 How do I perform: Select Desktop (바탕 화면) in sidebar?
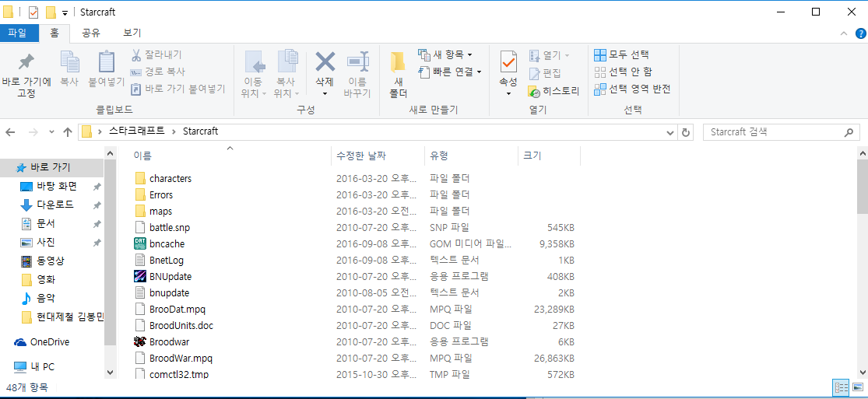55,186
